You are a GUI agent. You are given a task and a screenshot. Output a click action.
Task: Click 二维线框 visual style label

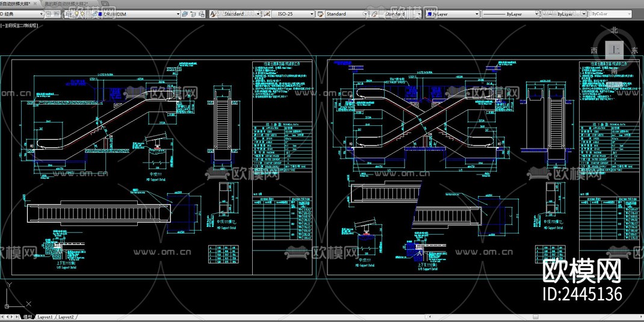(x=28, y=25)
